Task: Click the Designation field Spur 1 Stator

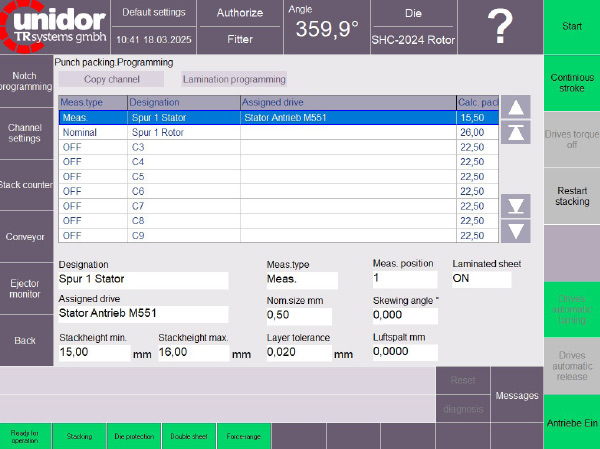Action: coord(143,280)
